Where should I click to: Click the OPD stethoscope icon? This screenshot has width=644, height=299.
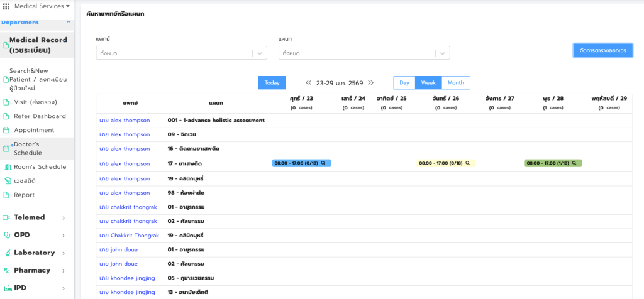point(6,235)
